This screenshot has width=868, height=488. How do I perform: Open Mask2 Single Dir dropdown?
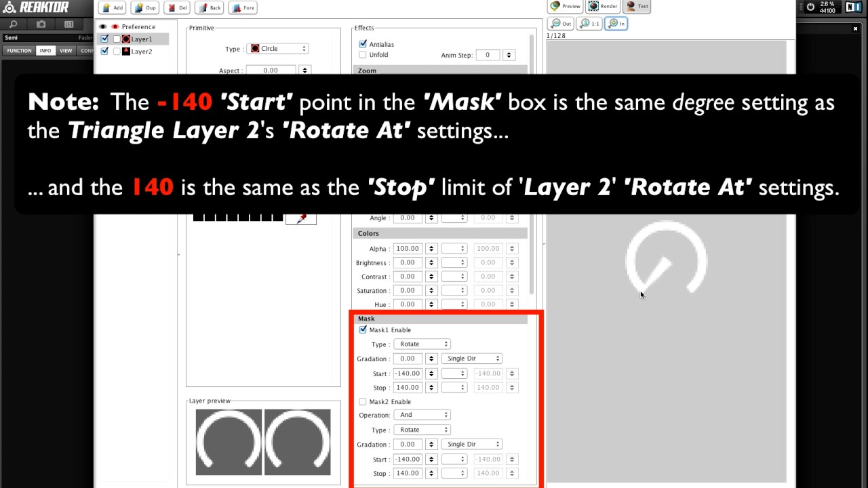(x=471, y=445)
